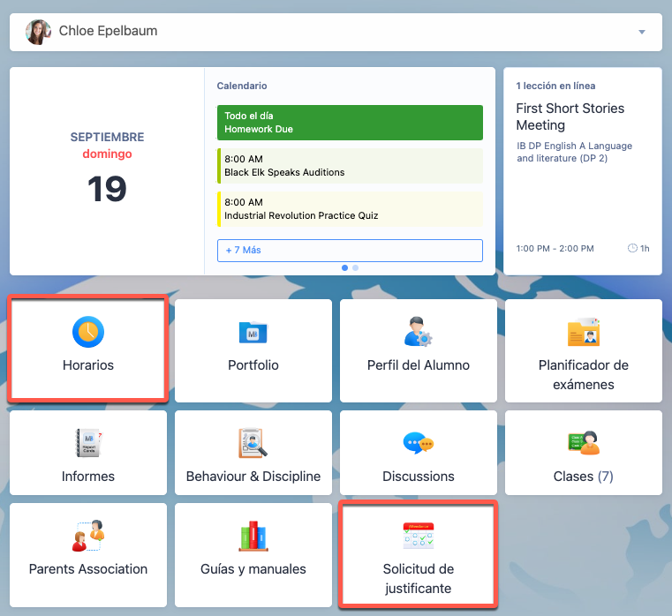Open Perfil del Alumno icon
Image resolution: width=672 pixels, height=616 pixels.
click(418, 332)
